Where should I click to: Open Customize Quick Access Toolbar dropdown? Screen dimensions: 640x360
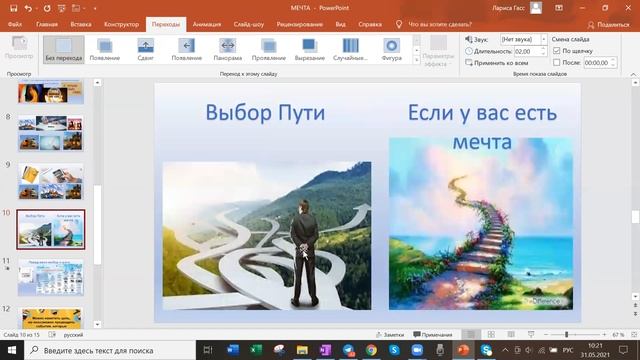coord(95,8)
